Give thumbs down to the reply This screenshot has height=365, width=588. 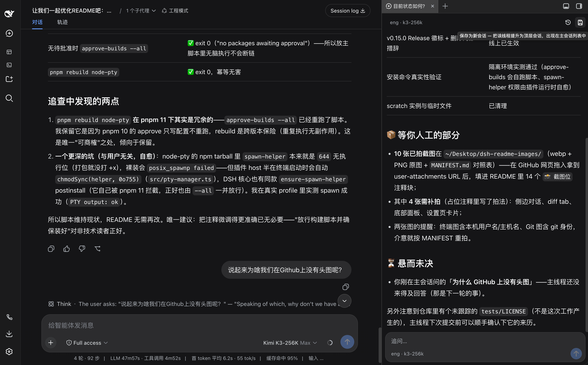click(82, 249)
